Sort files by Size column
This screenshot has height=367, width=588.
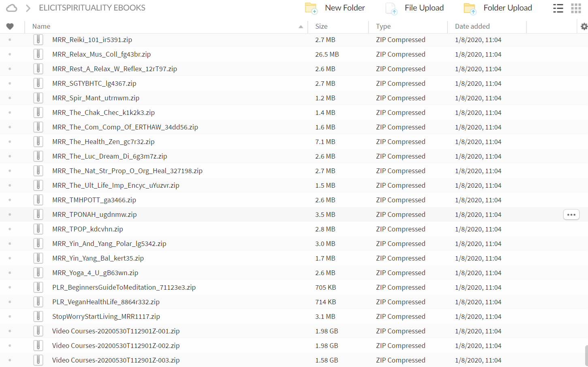coord(322,26)
